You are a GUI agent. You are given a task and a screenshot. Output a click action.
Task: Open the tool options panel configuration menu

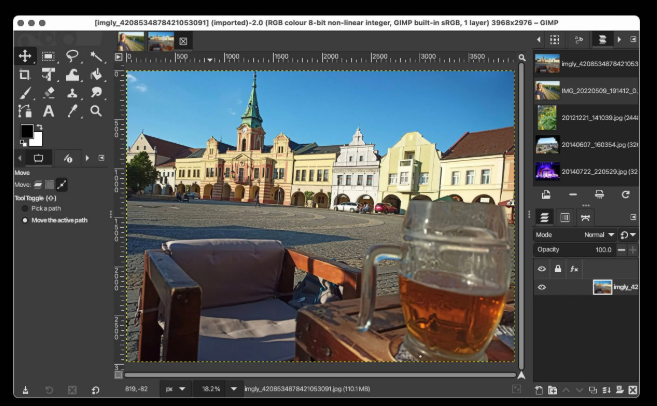(x=101, y=158)
